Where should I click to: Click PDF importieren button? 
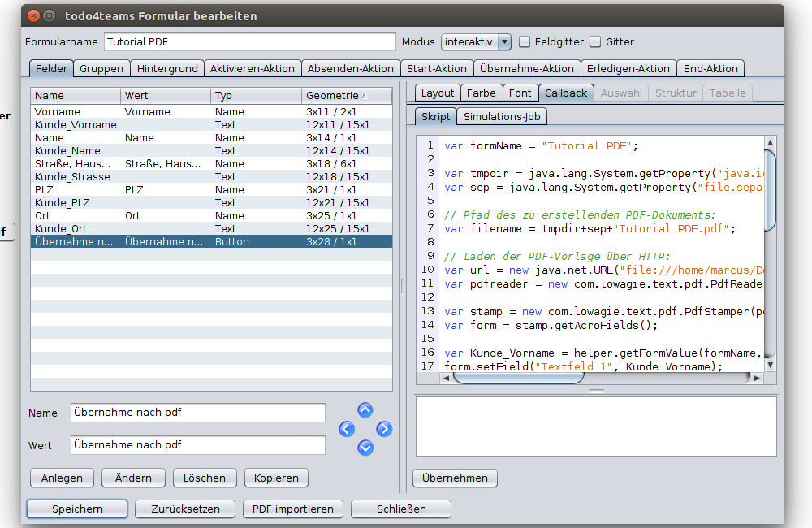292,509
